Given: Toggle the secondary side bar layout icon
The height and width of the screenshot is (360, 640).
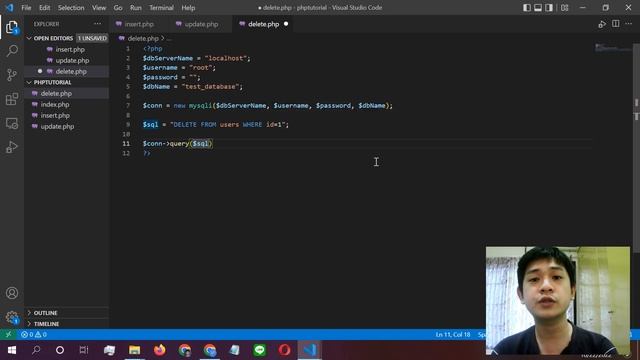Looking at the screenshot, I should click(x=549, y=8).
